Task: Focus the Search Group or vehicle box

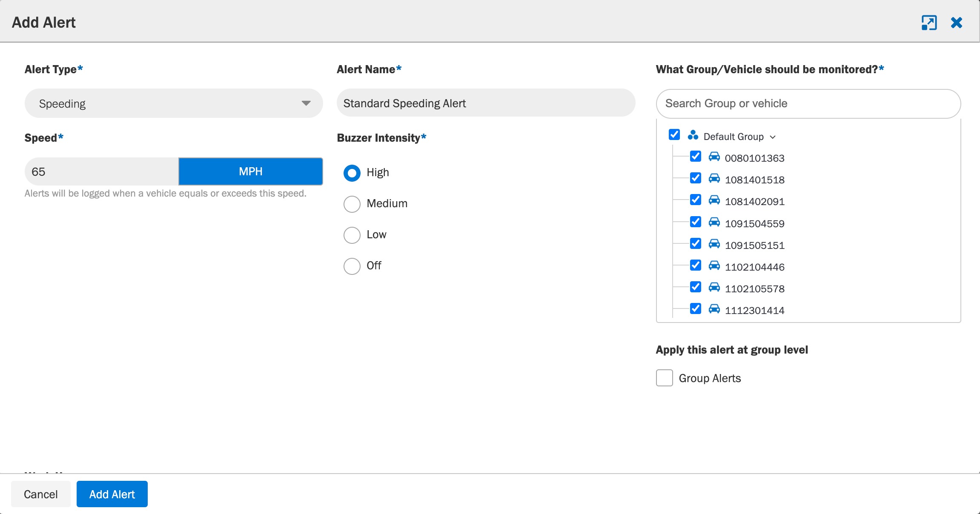Action: pyautogui.click(x=808, y=103)
